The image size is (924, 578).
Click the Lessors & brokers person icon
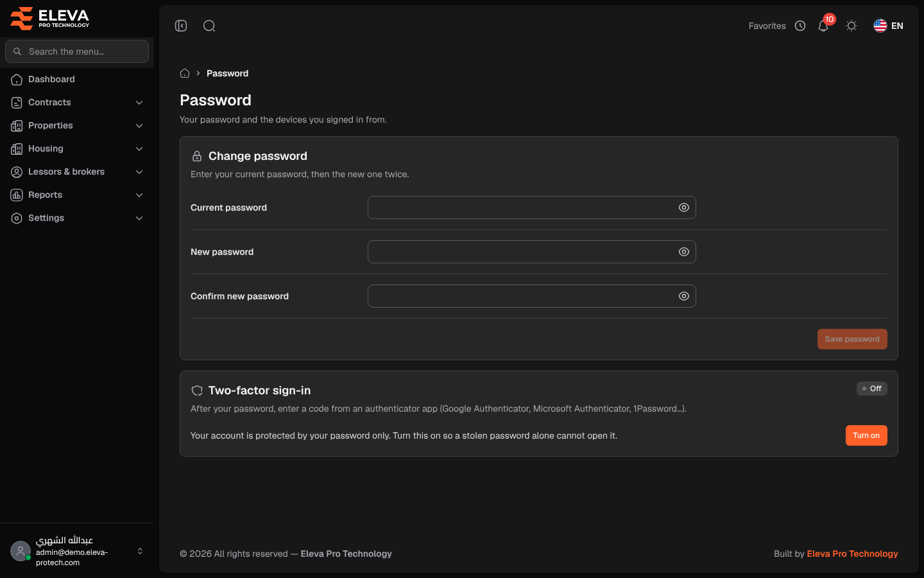[x=17, y=172]
